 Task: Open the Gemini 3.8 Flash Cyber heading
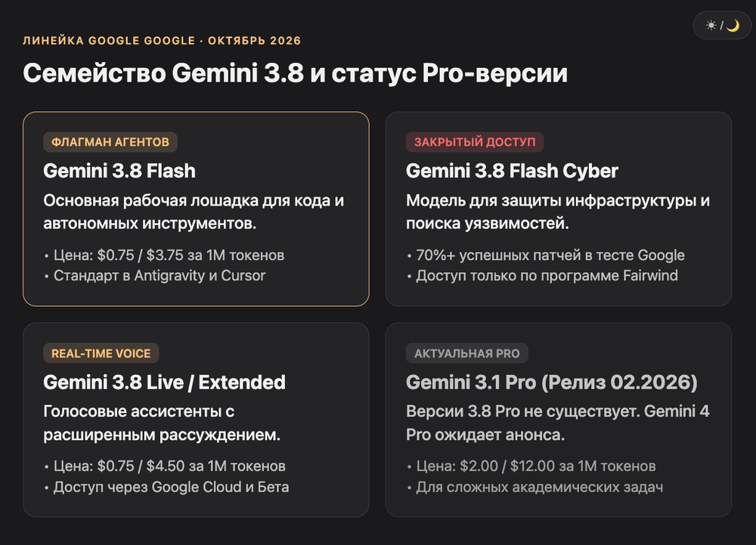point(512,171)
